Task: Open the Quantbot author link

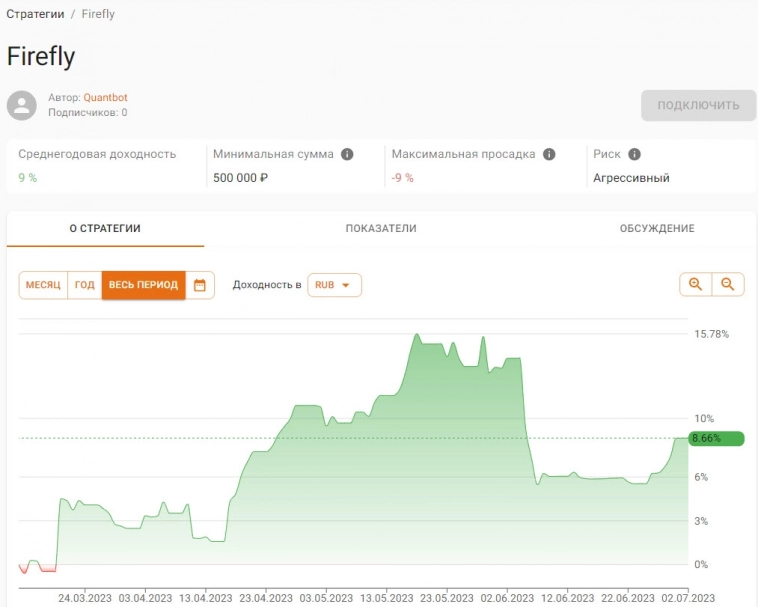Action: click(x=105, y=97)
